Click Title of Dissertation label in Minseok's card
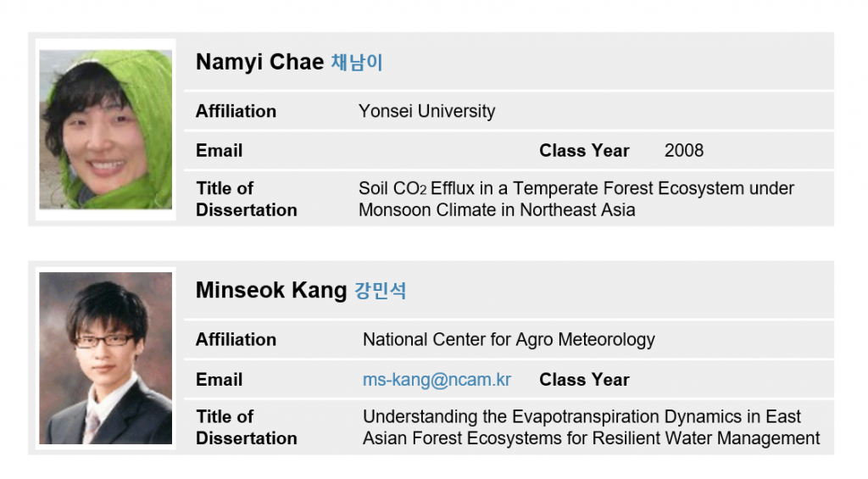Screen dimensions: 868x479 [x=246, y=427]
